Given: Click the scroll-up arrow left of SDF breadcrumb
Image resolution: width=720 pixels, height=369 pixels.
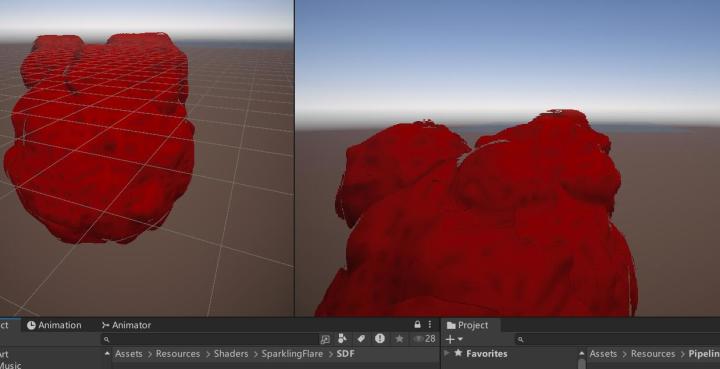Looking at the screenshot, I should (107, 353).
